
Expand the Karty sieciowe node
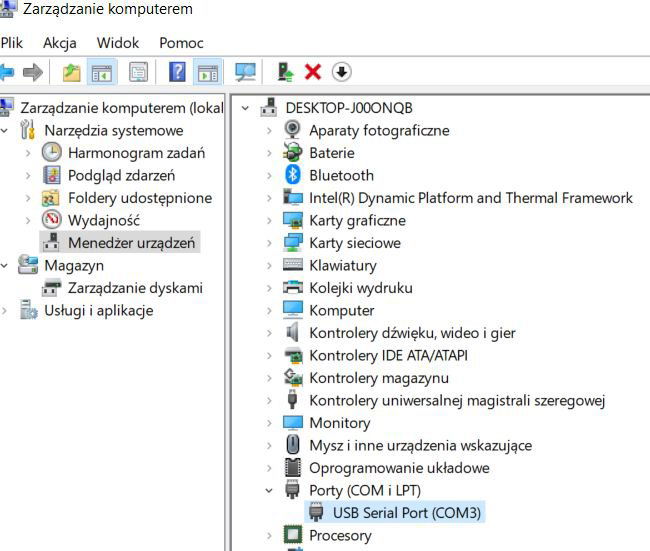pyautogui.click(x=269, y=243)
